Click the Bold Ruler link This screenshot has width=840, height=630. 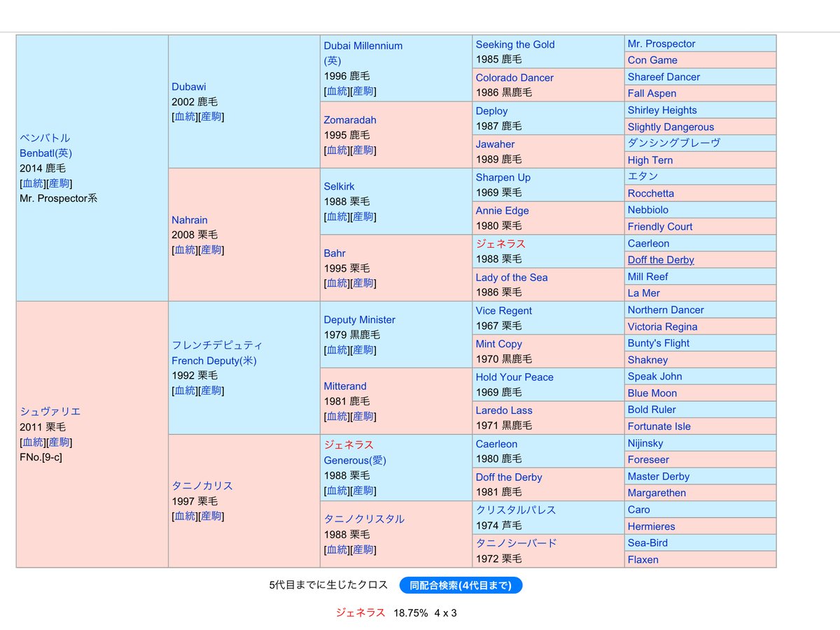[x=652, y=409]
